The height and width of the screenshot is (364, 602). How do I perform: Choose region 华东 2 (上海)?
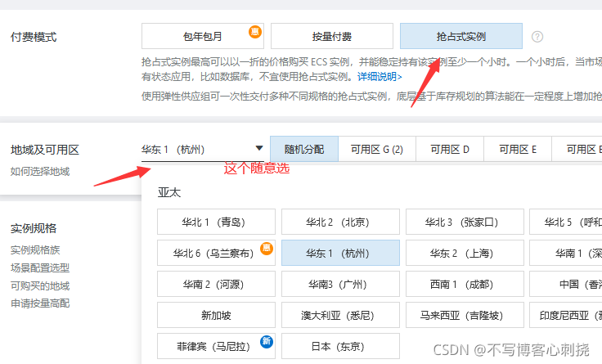[x=465, y=253]
